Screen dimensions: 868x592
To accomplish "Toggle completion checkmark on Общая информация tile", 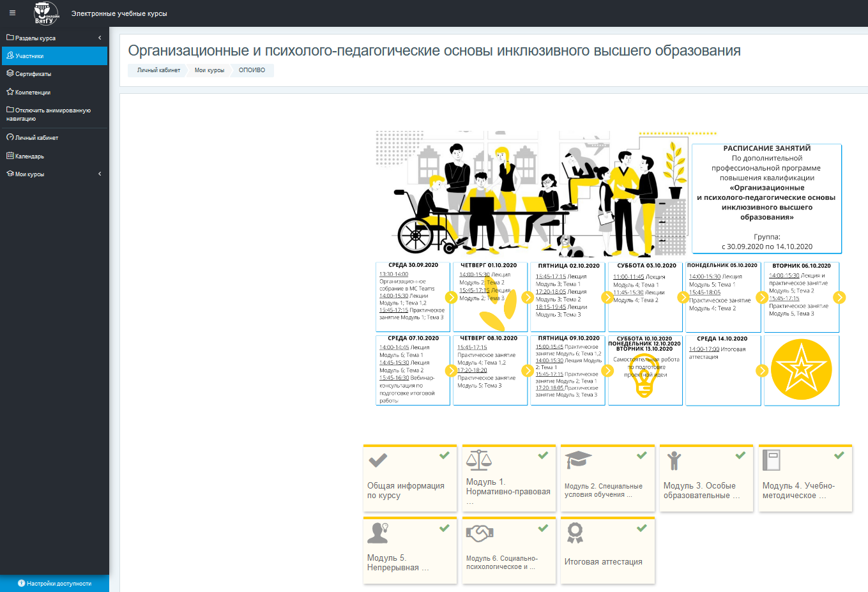I will click(445, 455).
